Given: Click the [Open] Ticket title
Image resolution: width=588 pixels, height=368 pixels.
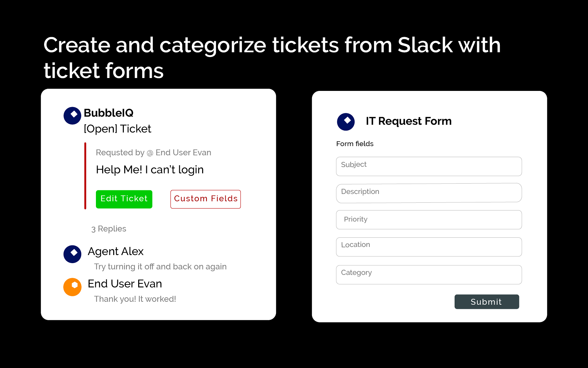Looking at the screenshot, I should point(117,129).
